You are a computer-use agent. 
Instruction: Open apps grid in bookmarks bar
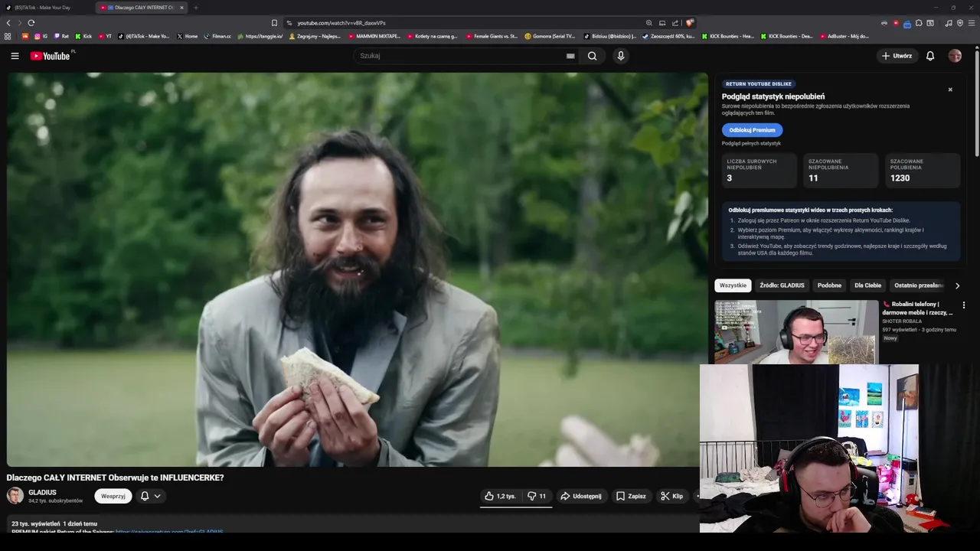[x=8, y=36]
